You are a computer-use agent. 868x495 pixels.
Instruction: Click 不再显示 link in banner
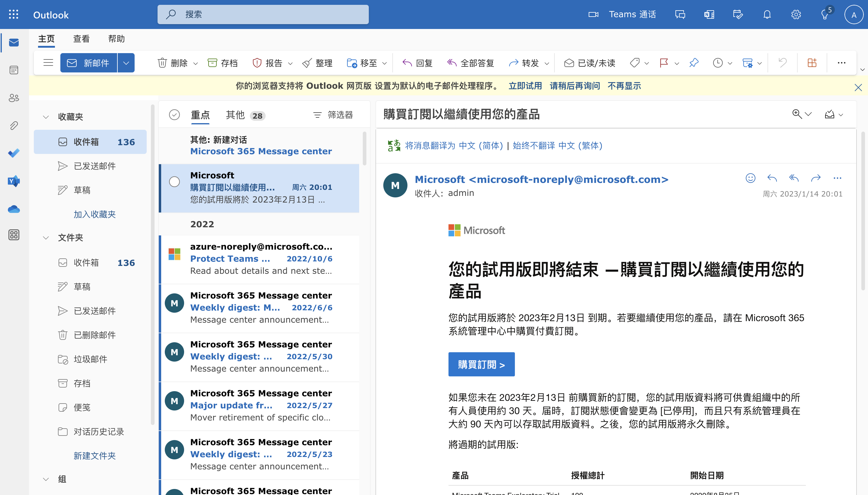click(x=624, y=86)
